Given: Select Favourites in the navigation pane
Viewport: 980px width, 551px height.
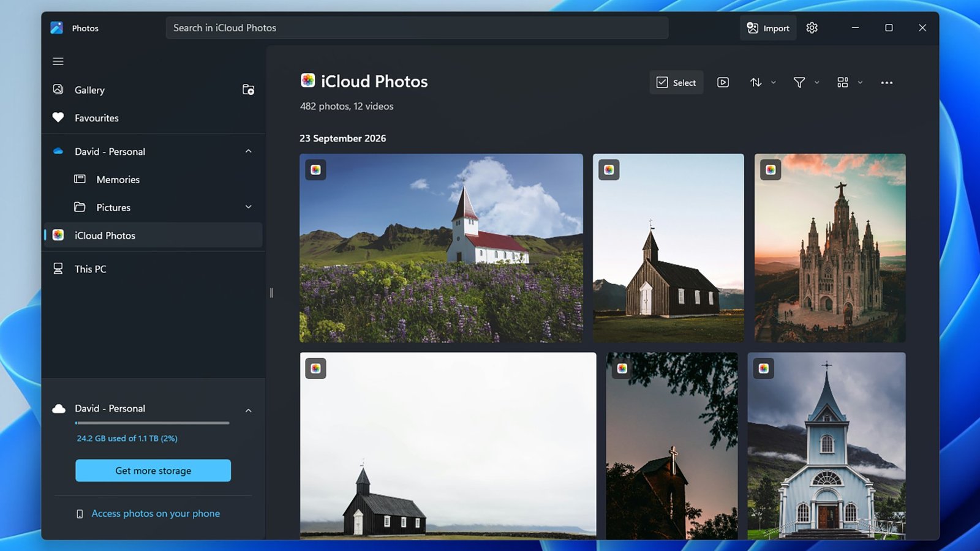Looking at the screenshot, I should click(x=153, y=118).
